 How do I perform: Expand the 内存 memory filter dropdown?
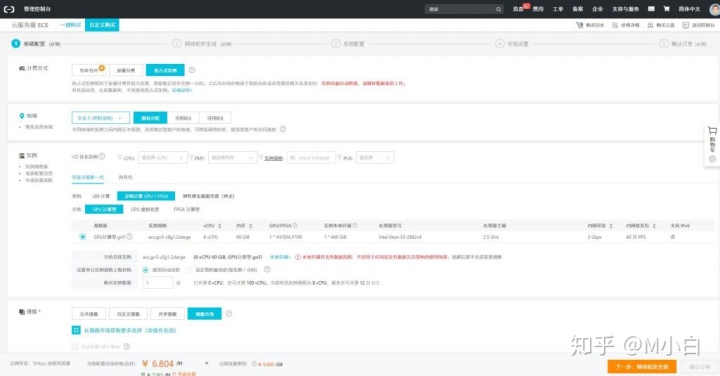pyautogui.click(x=232, y=157)
